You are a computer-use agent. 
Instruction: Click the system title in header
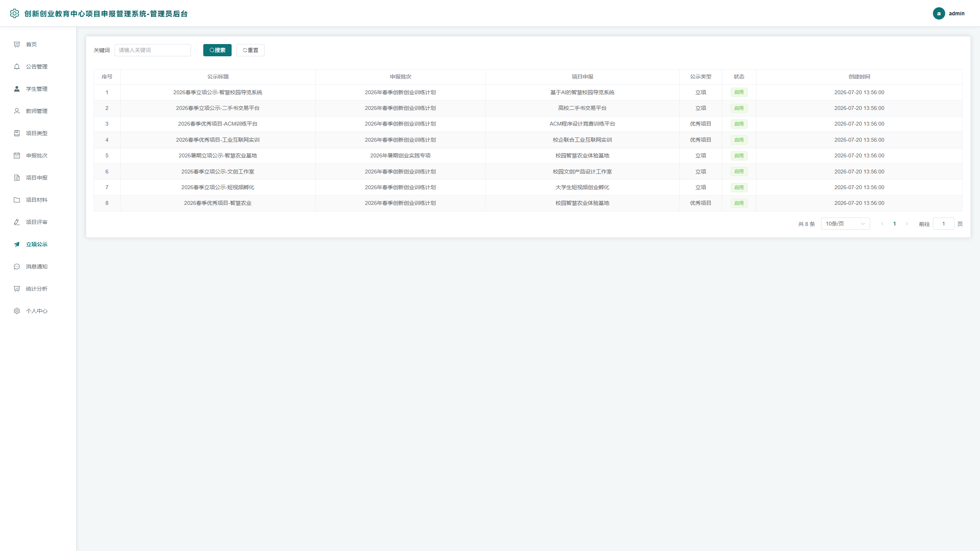106,14
